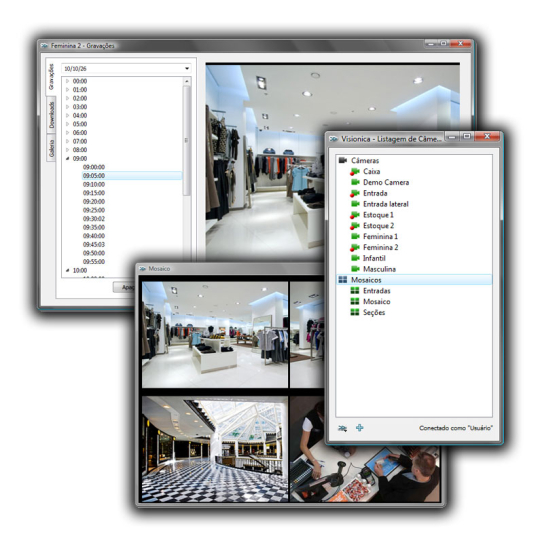Click the Câmeras group camcorder icon
The height and width of the screenshot is (543, 540).
tap(343, 160)
